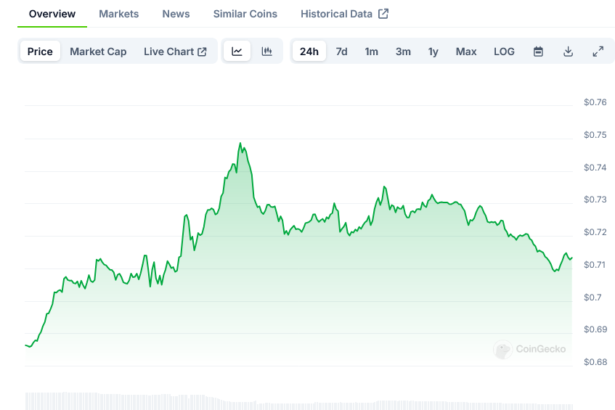Open the News tab
615x410 pixels.
[176, 14]
